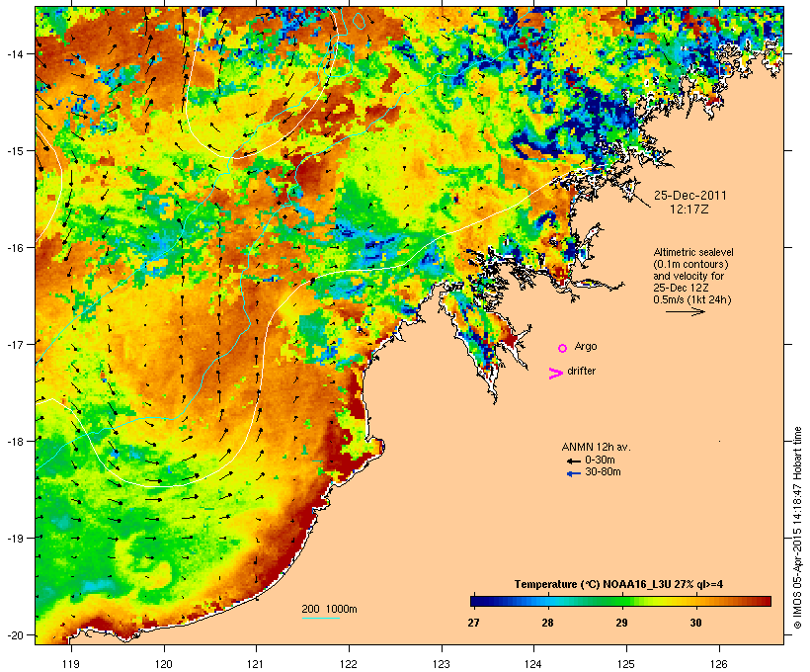The image size is (810, 672).
Task: Click the colorbar tick label 28
Action: [x=547, y=623]
